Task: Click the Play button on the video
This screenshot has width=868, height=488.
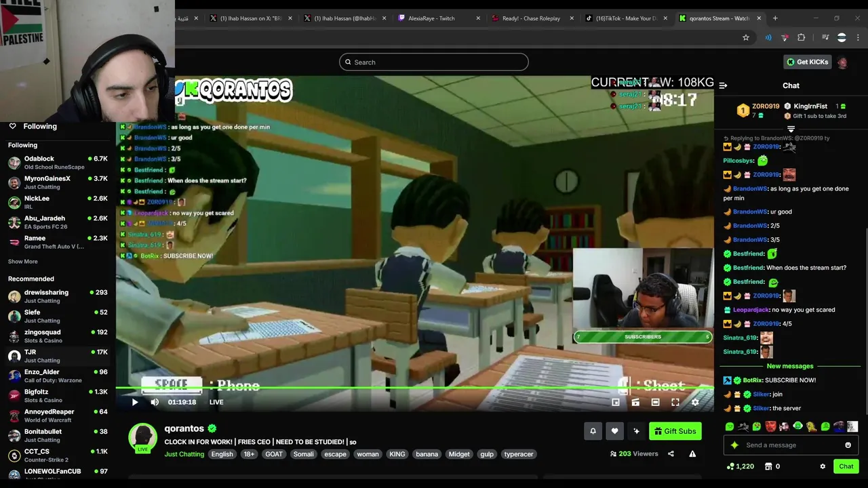Action: click(134, 402)
